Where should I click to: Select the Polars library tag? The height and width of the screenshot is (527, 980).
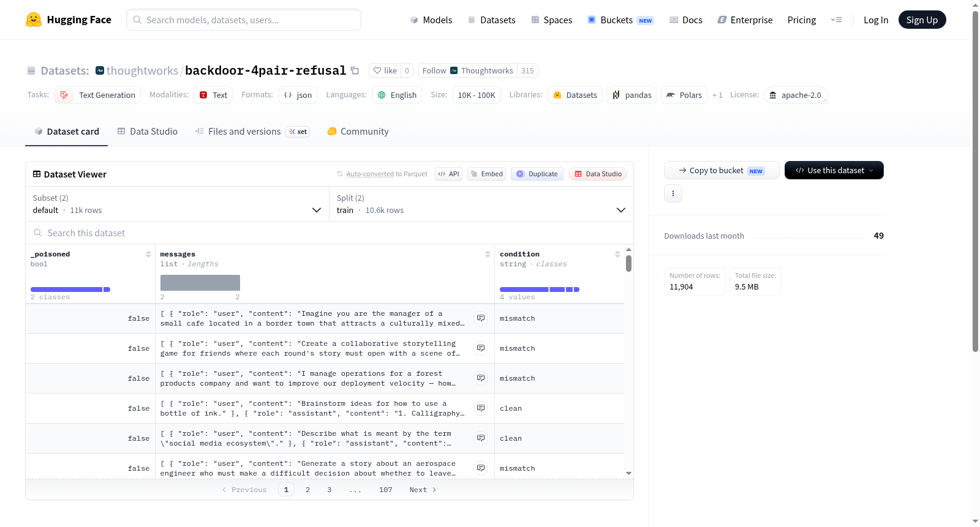click(x=684, y=95)
